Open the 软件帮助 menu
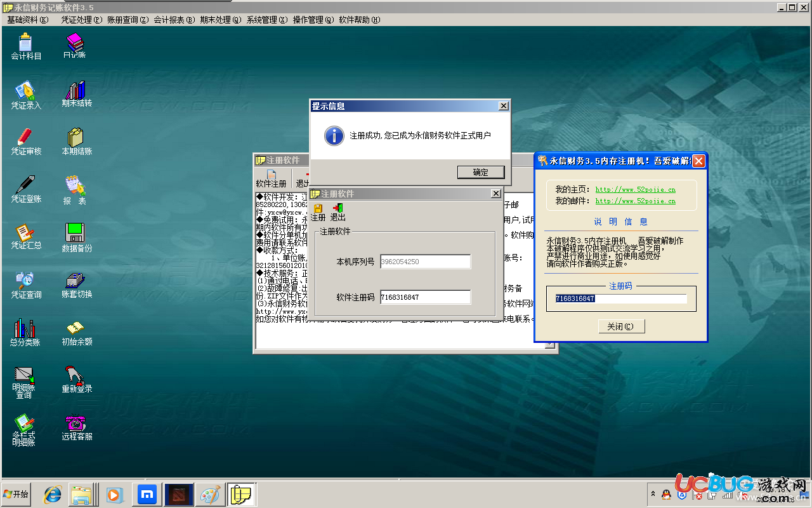 pyautogui.click(x=359, y=20)
